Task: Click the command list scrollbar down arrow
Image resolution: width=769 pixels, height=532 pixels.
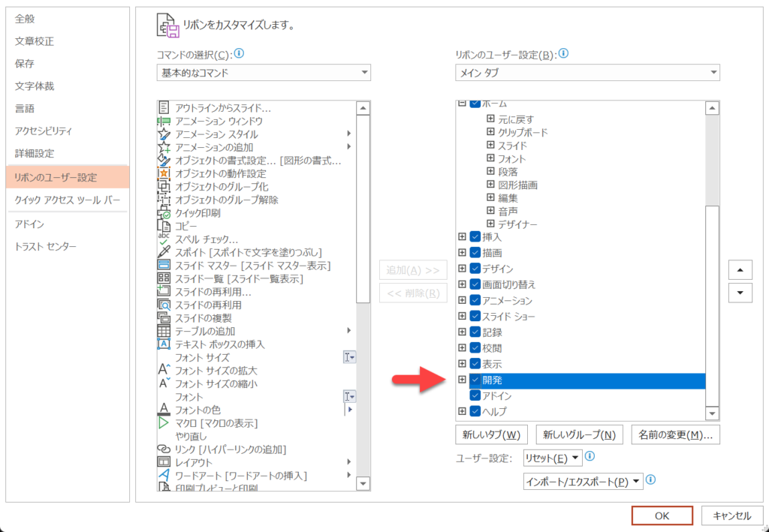Action: click(x=363, y=482)
